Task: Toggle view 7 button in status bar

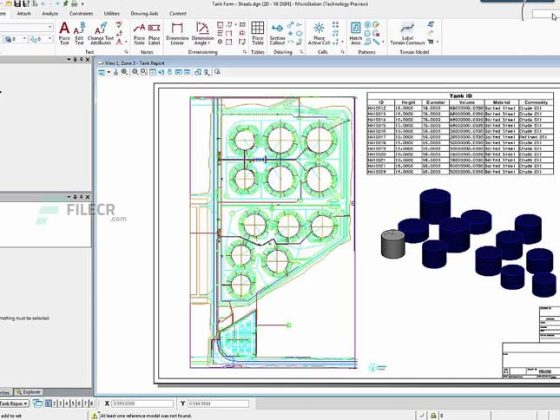Action: [85, 404]
